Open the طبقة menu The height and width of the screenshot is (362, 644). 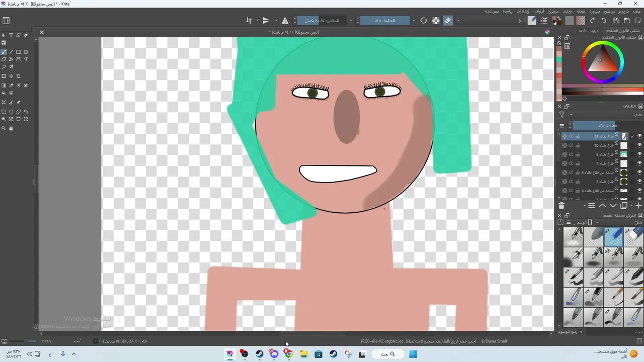click(x=581, y=11)
